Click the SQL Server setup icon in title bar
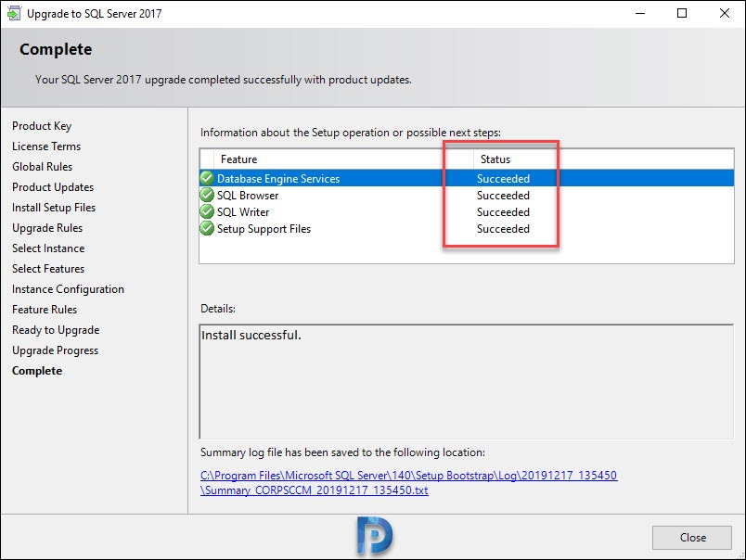Viewport: 746px width, 560px height. coord(13,13)
